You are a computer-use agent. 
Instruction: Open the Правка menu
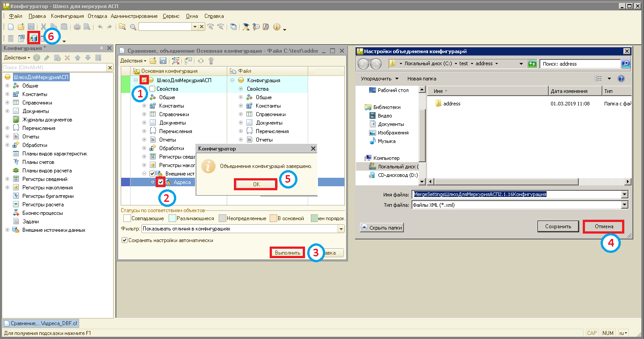[x=37, y=16]
